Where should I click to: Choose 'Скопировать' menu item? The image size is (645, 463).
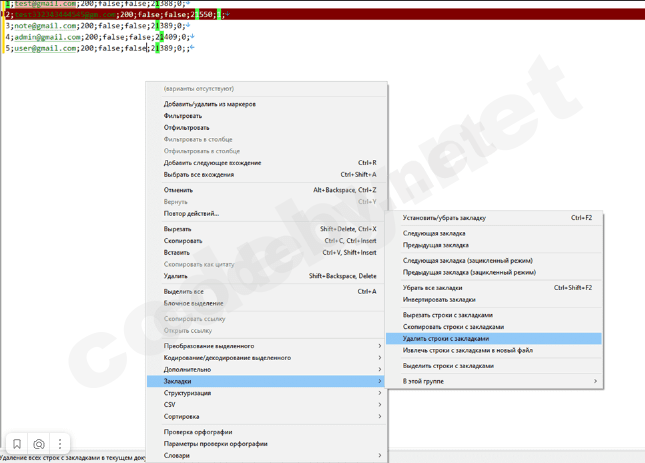[267, 241]
